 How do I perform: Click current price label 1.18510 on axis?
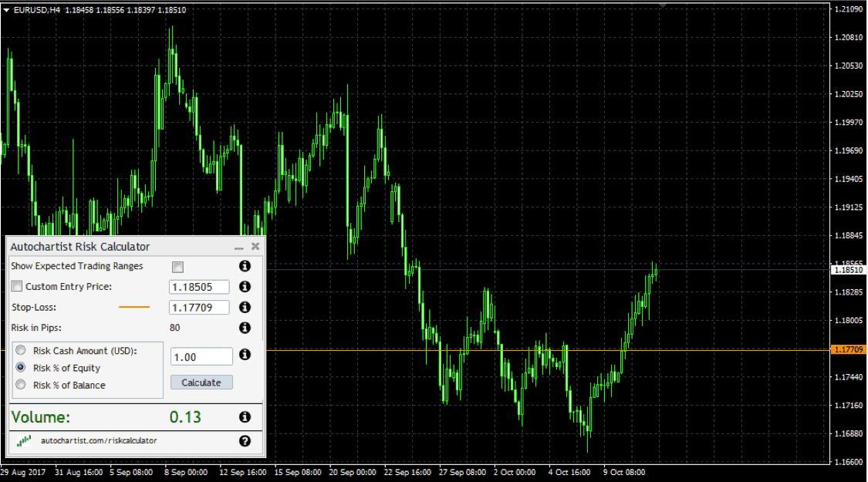click(848, 270)
